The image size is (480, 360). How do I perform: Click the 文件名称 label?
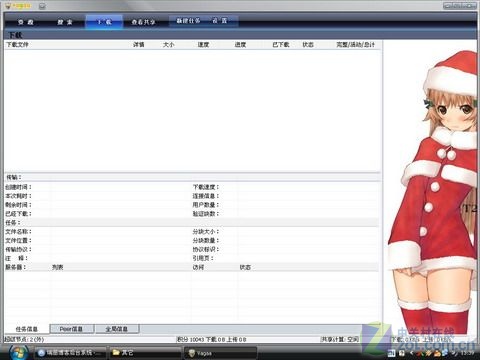[x=18, y=231]
